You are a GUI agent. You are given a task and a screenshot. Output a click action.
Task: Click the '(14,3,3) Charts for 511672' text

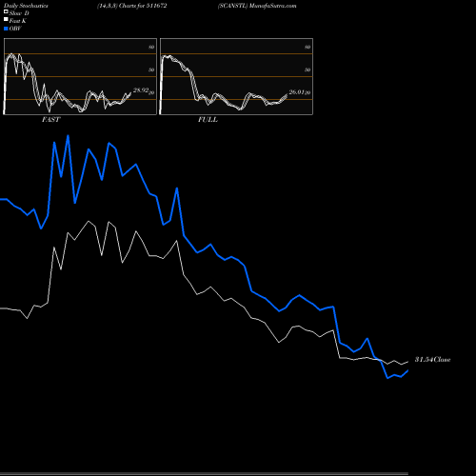[132, 6]
